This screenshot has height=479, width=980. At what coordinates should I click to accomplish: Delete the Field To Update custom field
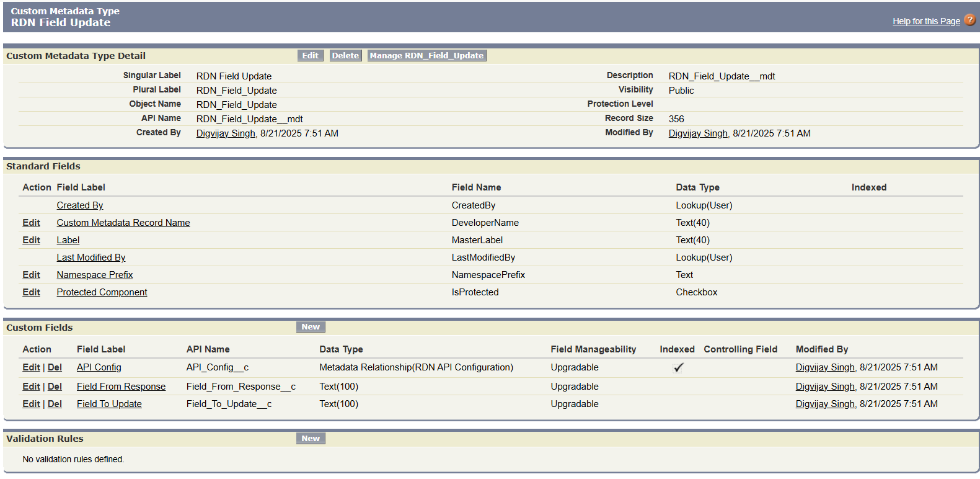(x=55, y=404)
